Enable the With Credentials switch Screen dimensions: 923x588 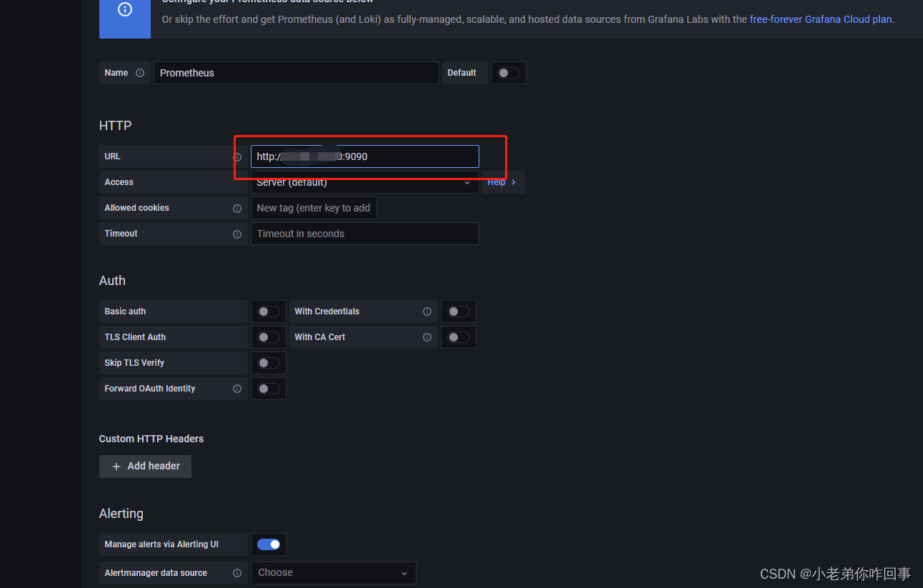coord(459,312)
